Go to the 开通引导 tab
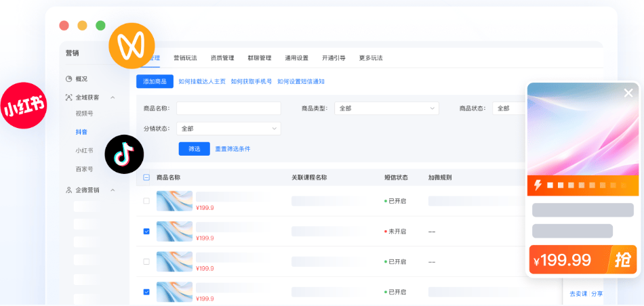The height and width of the screenshot is (306, 644). click(x=334, y=58)
